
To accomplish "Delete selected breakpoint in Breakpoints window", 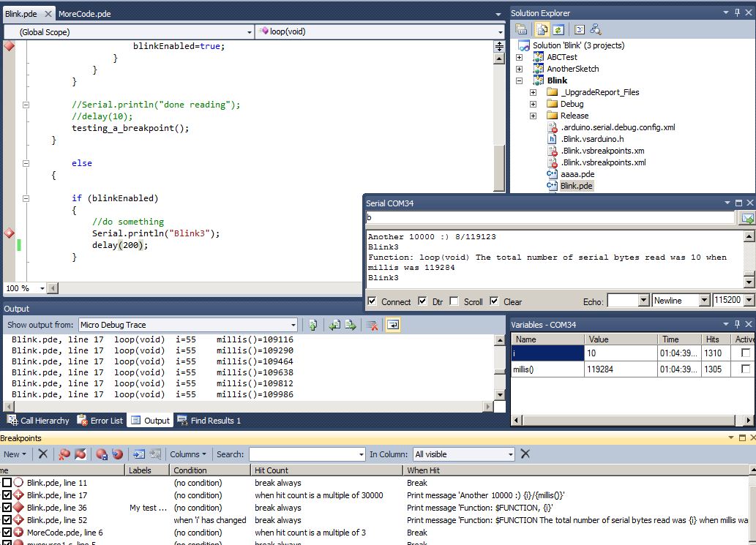I will click(43, 454).
